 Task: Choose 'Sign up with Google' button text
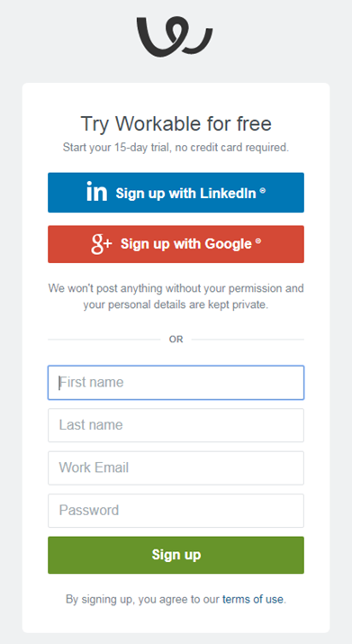(186, 244)
